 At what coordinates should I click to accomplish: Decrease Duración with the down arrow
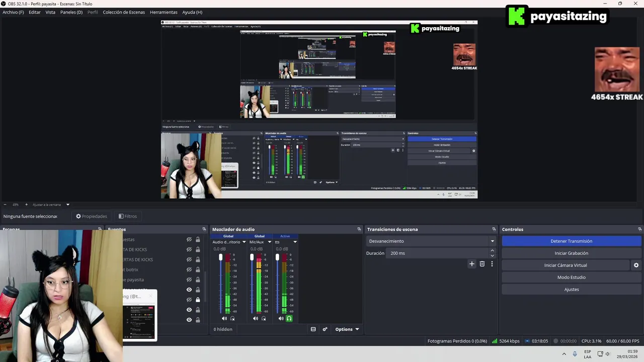point(492,255)
